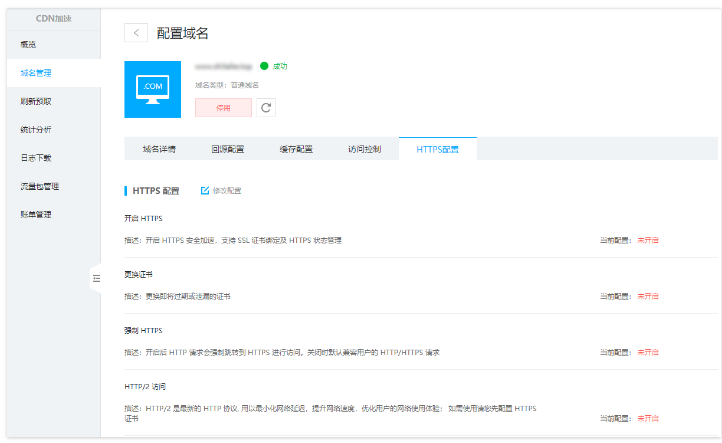Image resolution: width=722 pixels, height=443 pixels.
Task: Switch to the 访问控制 tab
Action: click(x=364, y=149)
